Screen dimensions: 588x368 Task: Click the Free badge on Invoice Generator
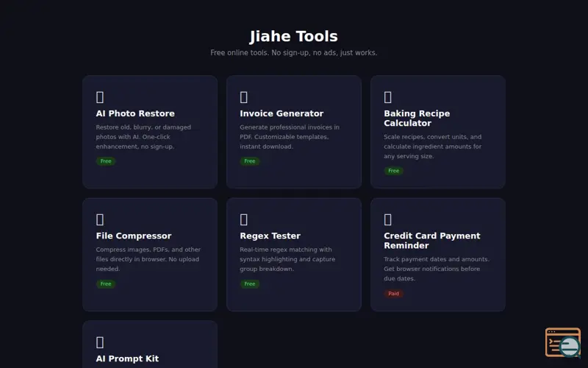click(x=250, y=161)
